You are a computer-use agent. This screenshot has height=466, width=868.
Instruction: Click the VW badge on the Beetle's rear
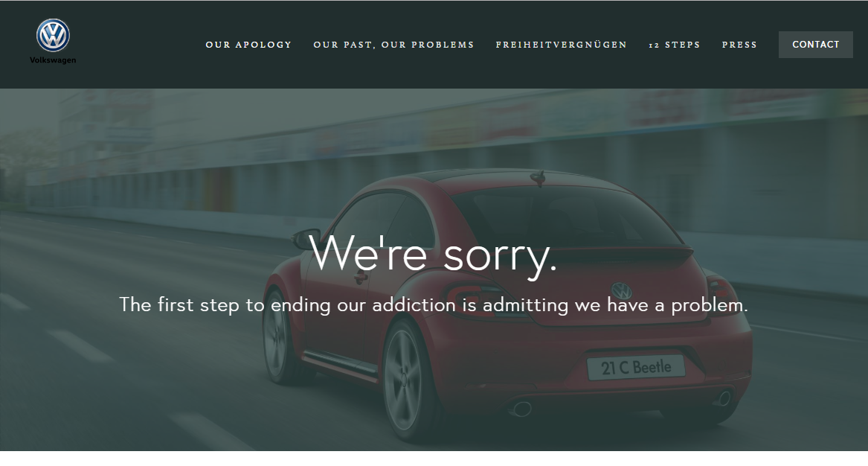[622, 290]
